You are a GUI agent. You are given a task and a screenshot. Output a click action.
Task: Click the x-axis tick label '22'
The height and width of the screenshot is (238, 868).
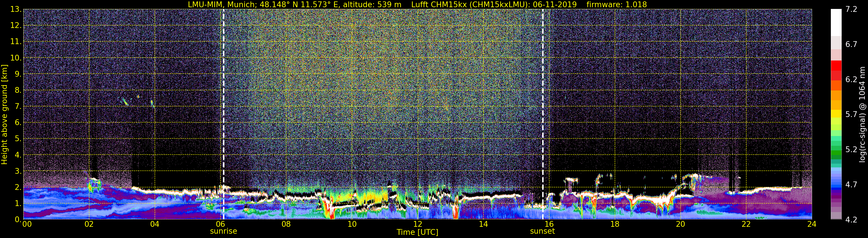[x=746, y=224]
